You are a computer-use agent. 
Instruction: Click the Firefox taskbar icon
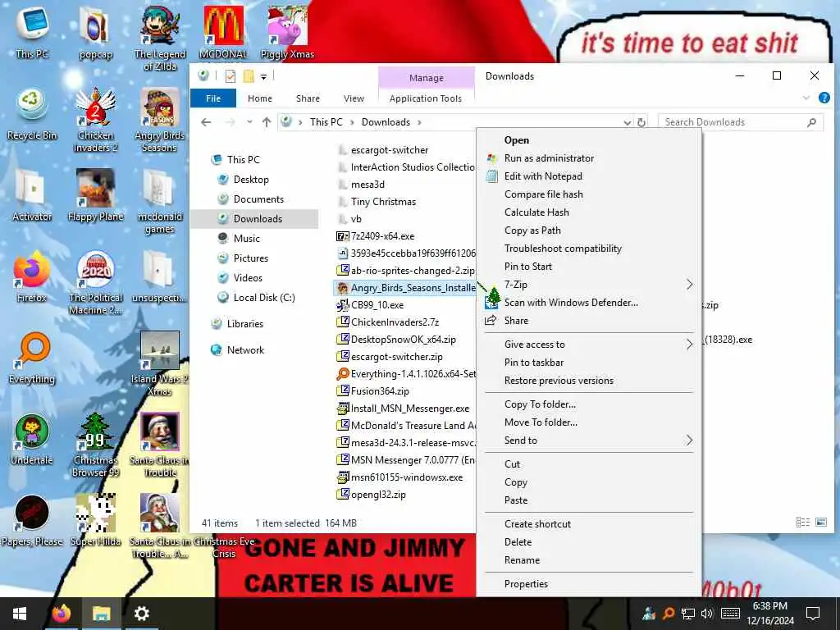61,614
